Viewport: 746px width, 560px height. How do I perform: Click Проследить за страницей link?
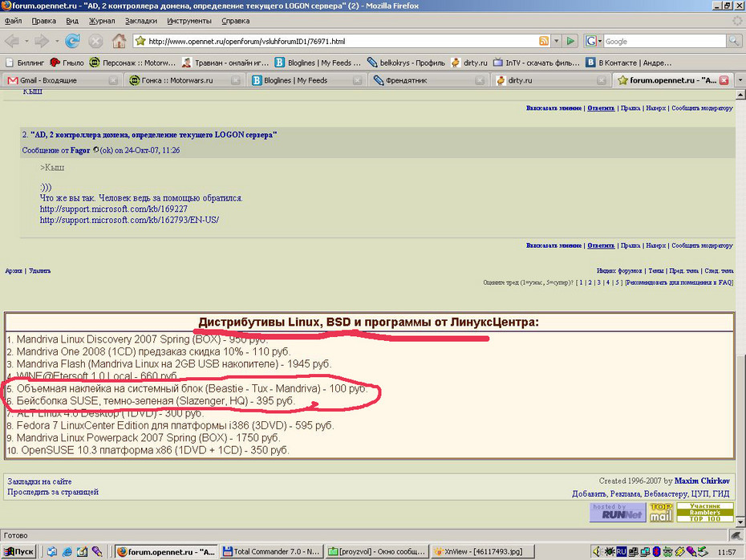click(53, 492)
